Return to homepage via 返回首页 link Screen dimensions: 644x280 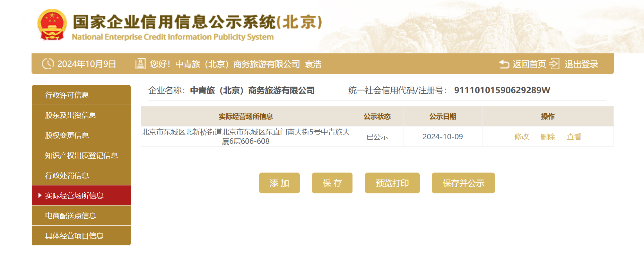click(529, 64)
